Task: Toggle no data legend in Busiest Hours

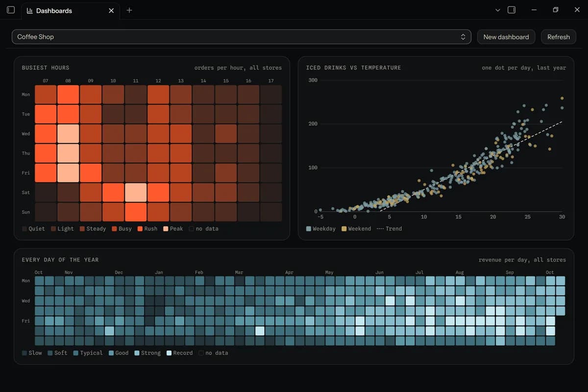Action: (x=203, y=229)
